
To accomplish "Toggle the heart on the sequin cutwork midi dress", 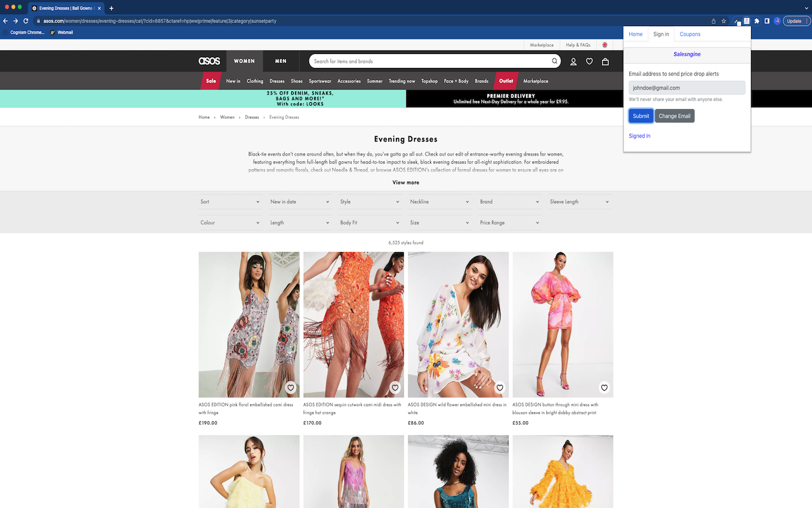I will [x=395, y=387].
